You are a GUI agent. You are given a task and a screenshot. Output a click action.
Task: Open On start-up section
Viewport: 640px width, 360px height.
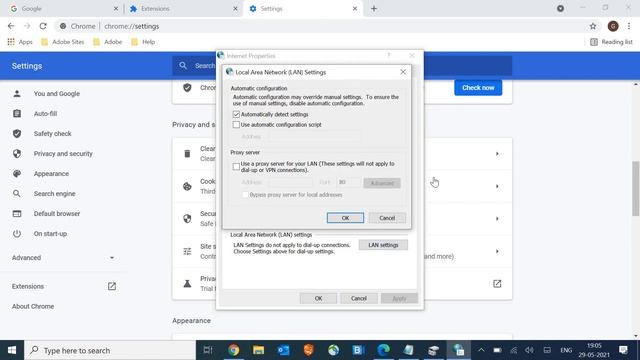pos(50,233)
